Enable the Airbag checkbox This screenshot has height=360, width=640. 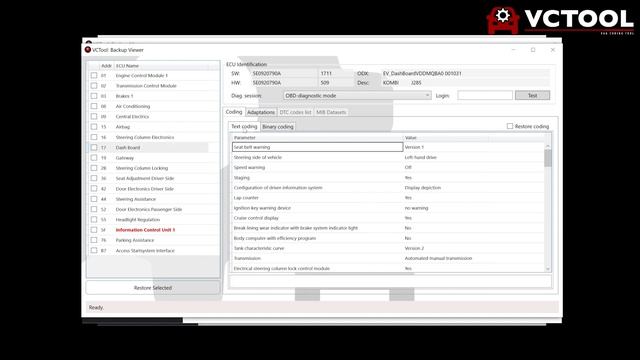pos(94,127)
